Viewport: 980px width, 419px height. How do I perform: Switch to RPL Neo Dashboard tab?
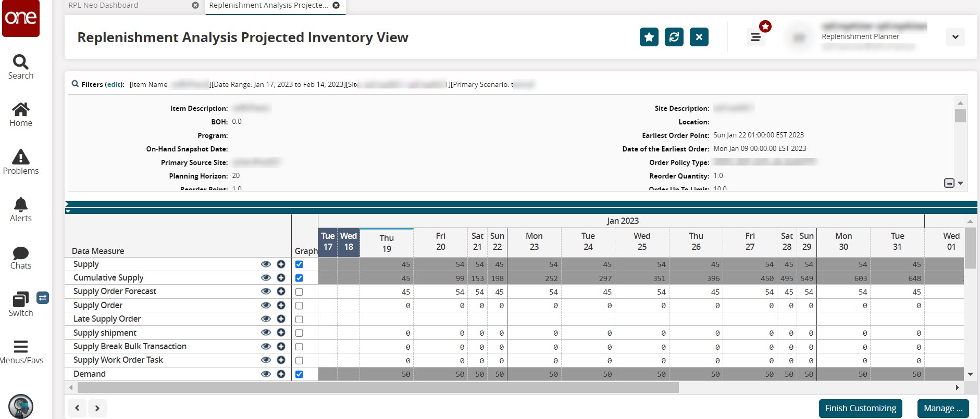[x=104, y=5]
